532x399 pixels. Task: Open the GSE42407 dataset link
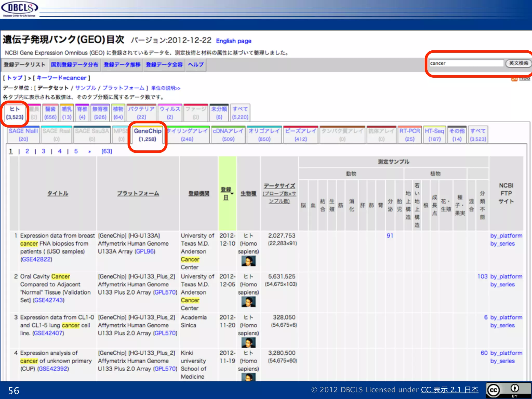48,333
